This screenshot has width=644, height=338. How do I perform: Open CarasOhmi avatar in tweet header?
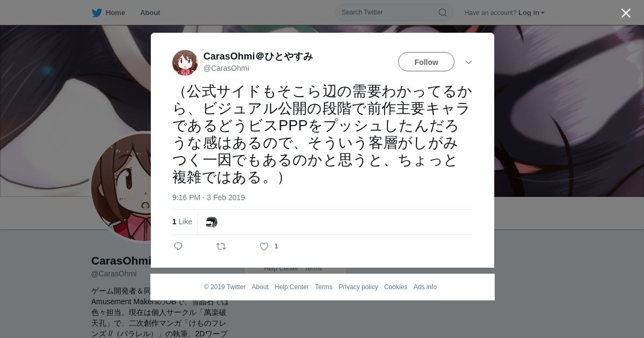pyautogui.click(x=185, y=63)
